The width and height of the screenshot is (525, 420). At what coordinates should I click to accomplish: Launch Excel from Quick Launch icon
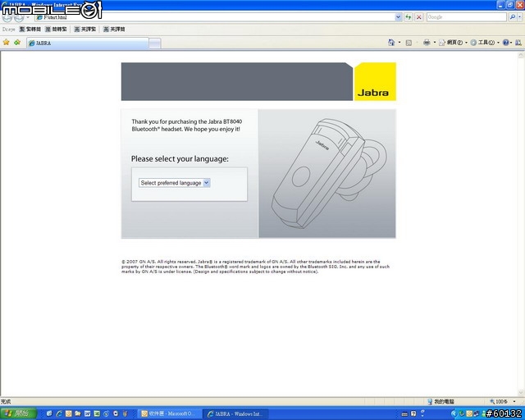(x=97, y=414)
